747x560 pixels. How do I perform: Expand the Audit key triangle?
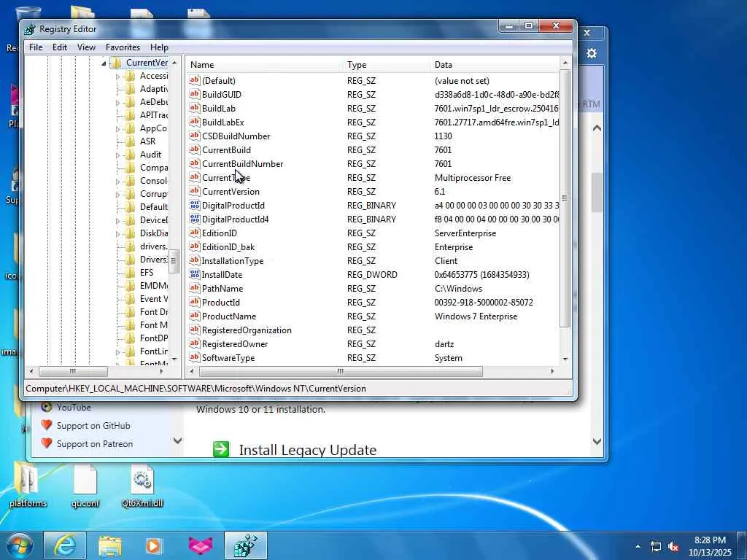117,155
